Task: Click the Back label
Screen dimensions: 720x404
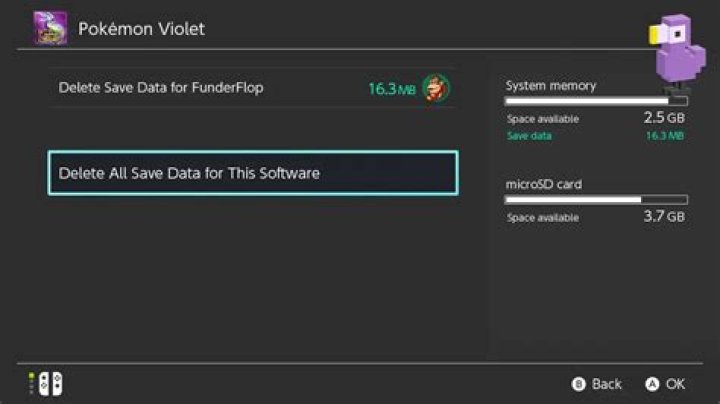Action: coord(607,384)
